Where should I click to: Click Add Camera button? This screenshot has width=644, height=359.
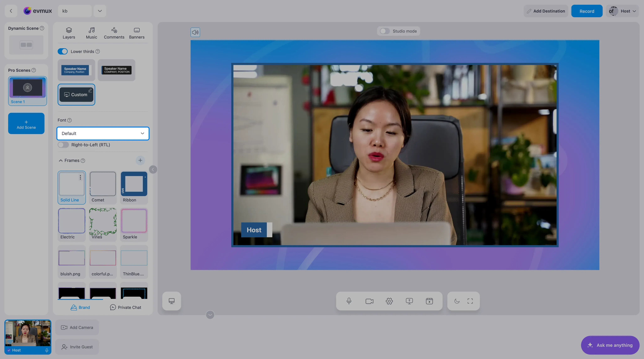pyautogui.click(x=77, y=328)
